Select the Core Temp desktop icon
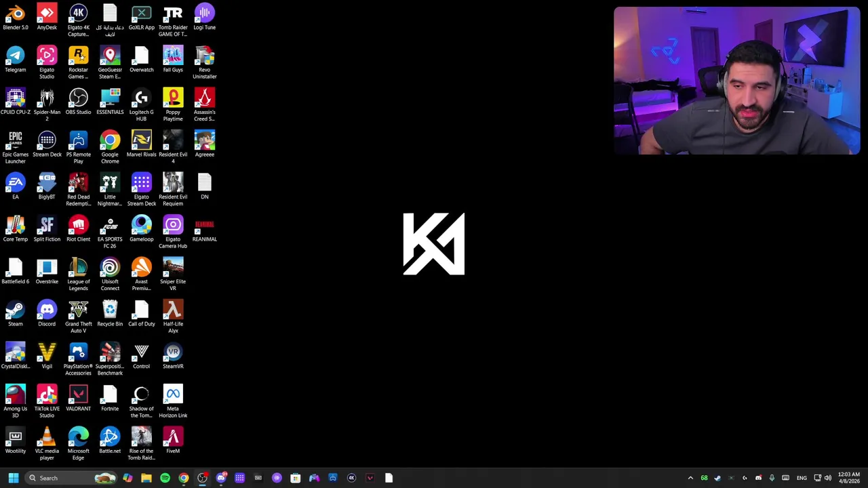 point(16,230)
